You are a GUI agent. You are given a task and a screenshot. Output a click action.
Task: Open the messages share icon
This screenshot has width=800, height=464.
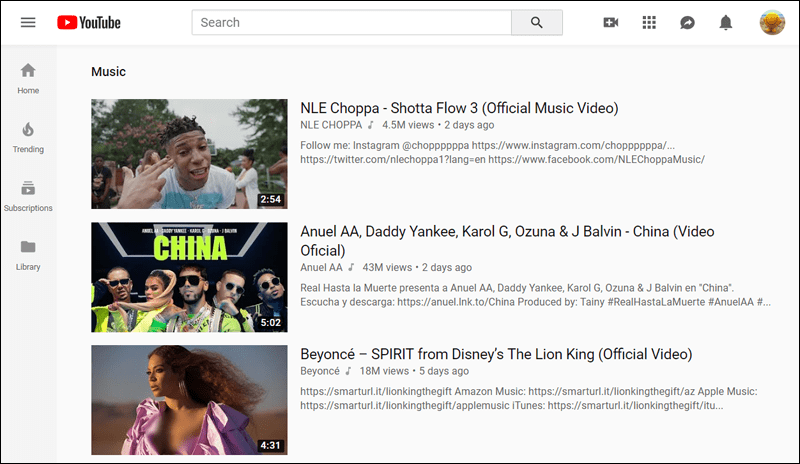tap(687, 22)
